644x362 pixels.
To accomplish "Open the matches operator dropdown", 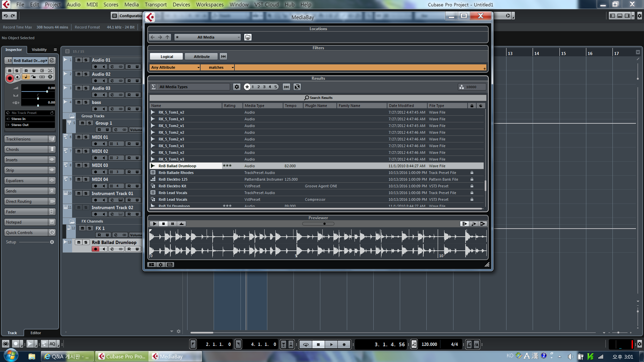I will tap(217, 67).
